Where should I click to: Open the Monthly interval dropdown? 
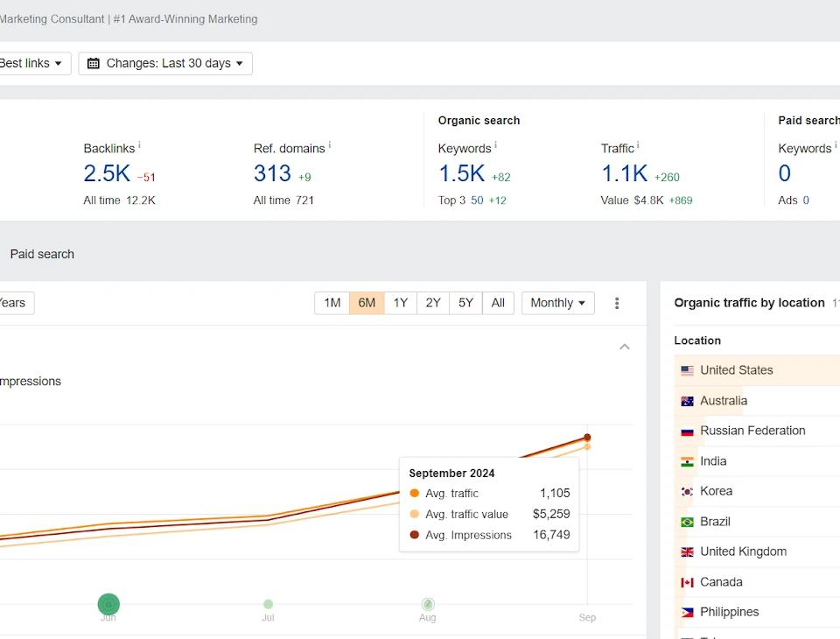coord(557,303)
